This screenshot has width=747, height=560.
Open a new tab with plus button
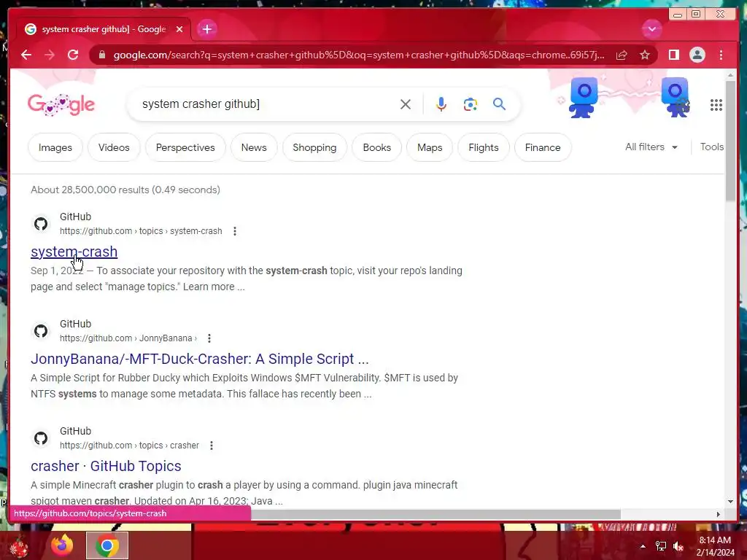coord(206,29)
